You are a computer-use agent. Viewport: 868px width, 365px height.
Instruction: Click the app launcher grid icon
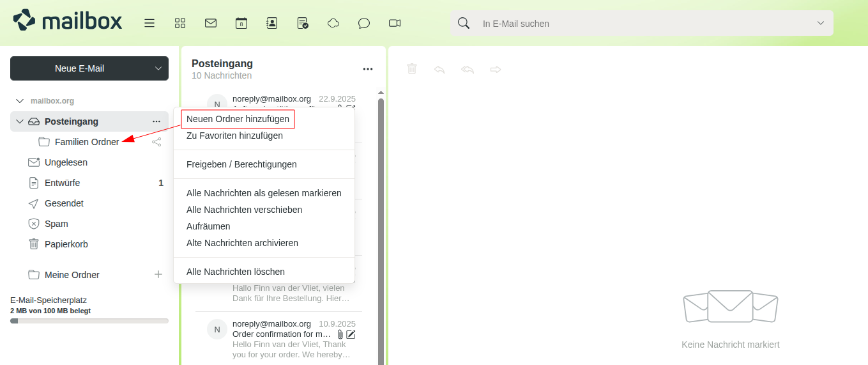[x=180, y=23]
